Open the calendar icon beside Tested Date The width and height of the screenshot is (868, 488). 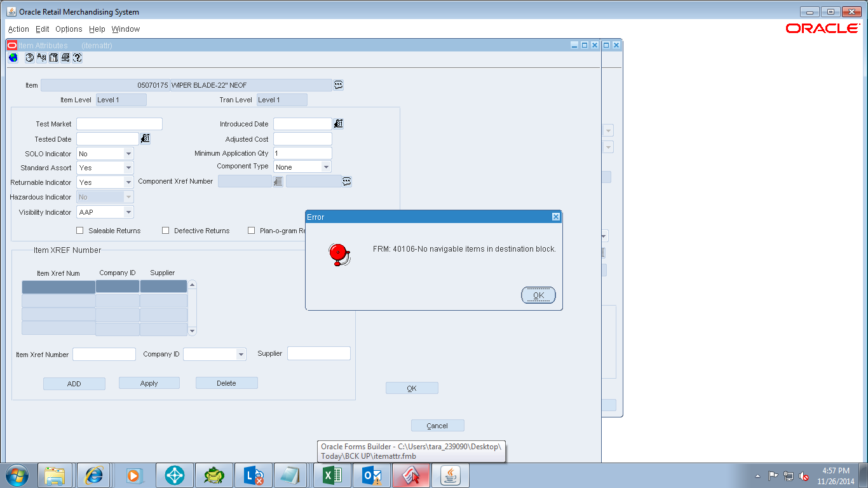pyautogui.click(x=146, y=138)
